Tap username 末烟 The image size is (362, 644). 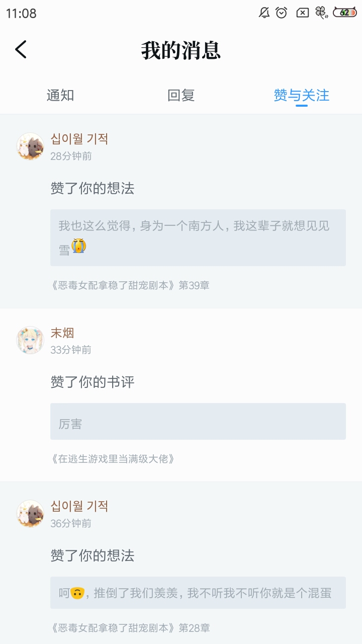[62, 333]
